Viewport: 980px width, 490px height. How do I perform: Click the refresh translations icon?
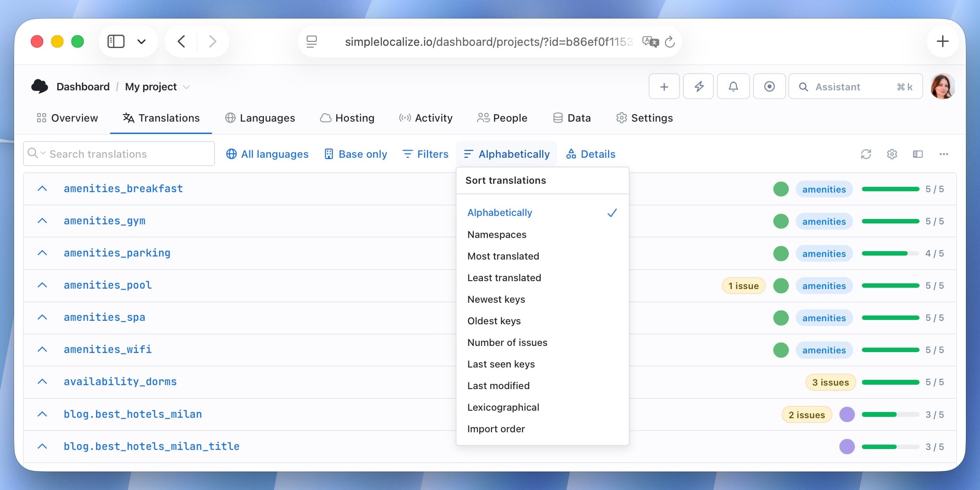point(866,154)
